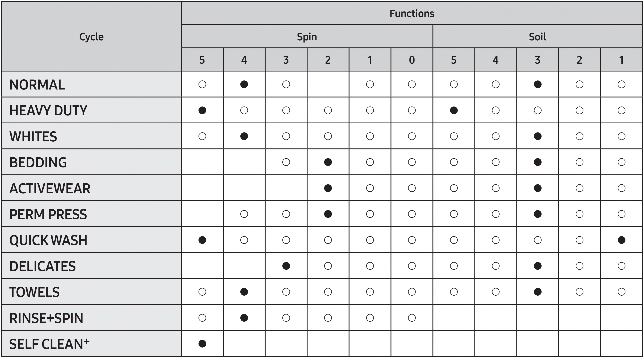Click the Cycle column header
The height and width of the screenshot is (358, 644).
tap(91, 37)
